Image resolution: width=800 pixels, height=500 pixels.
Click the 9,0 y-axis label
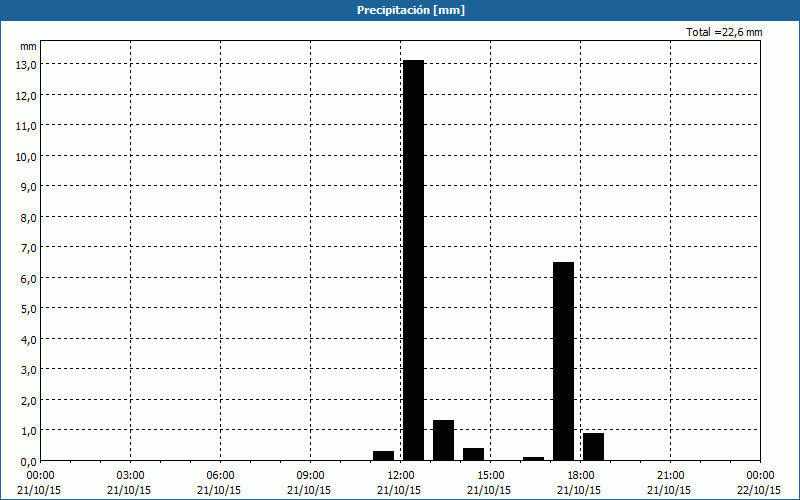29,187
